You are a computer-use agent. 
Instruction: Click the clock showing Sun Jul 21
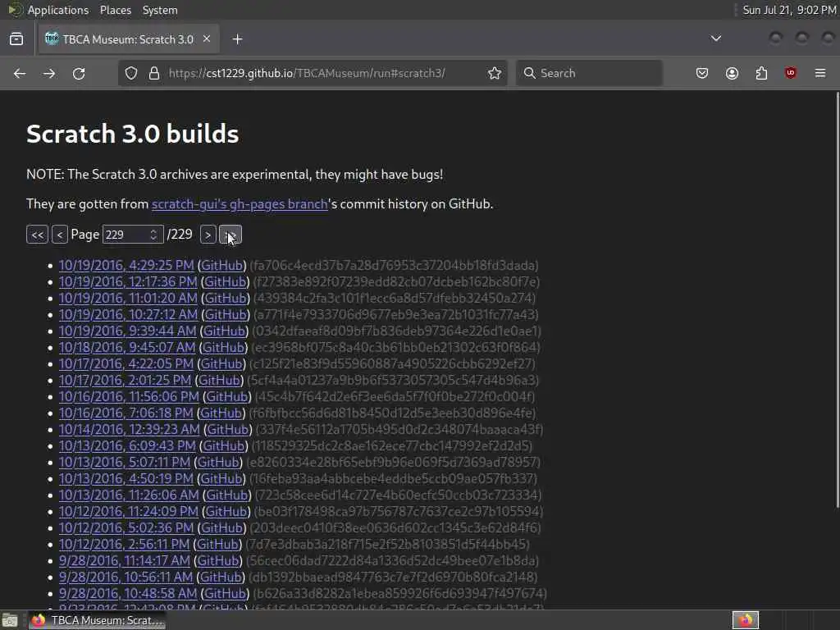[789, 10]
